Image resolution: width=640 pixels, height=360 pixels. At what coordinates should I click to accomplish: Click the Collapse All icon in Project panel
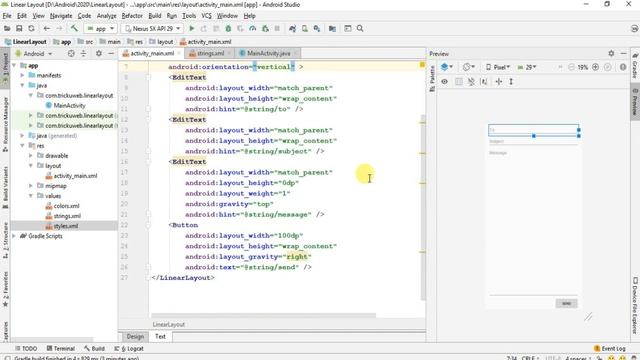(x=83, y=53)
